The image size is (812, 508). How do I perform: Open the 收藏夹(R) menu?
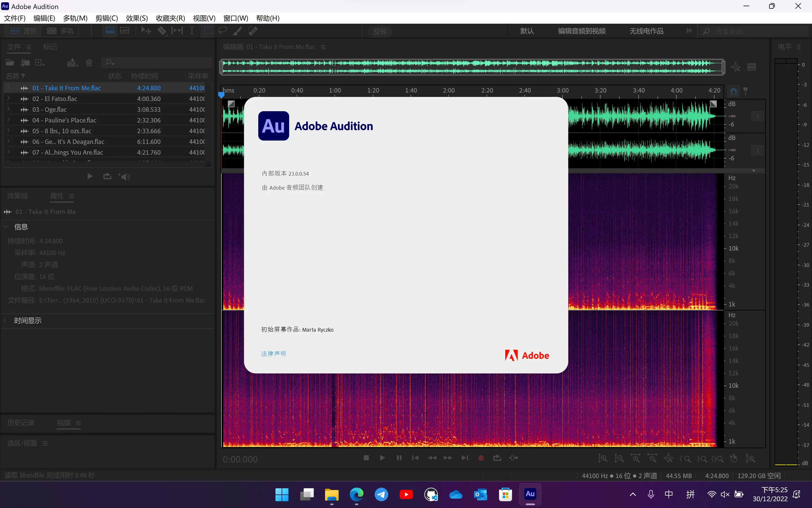click(171, 18)
